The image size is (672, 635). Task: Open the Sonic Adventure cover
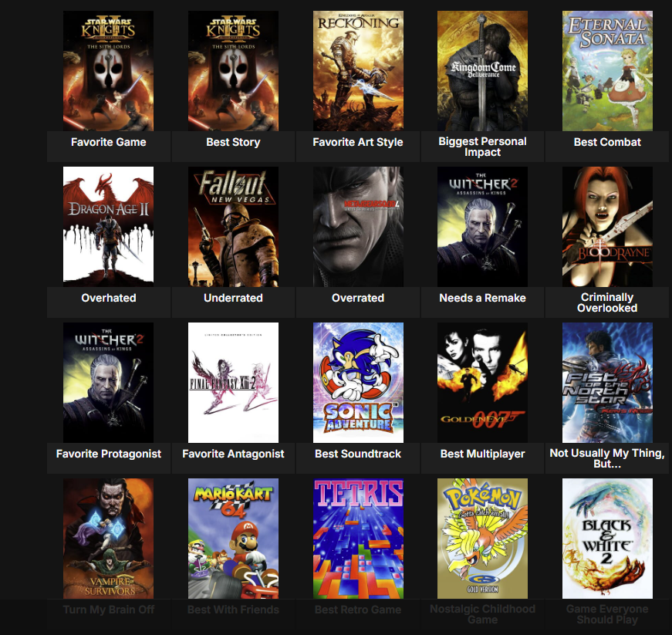coord(358,383)
